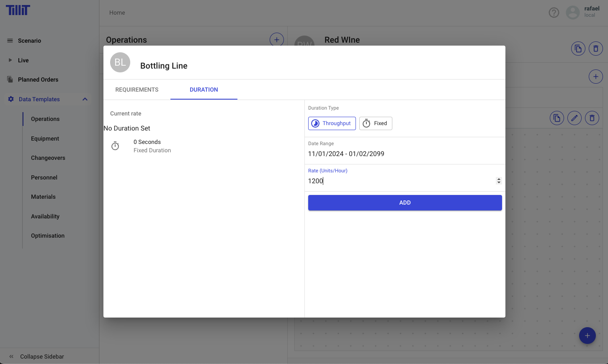The image size is (608, 364).
Task: Click the Scenario menu icon
Action: click(10, 41)
